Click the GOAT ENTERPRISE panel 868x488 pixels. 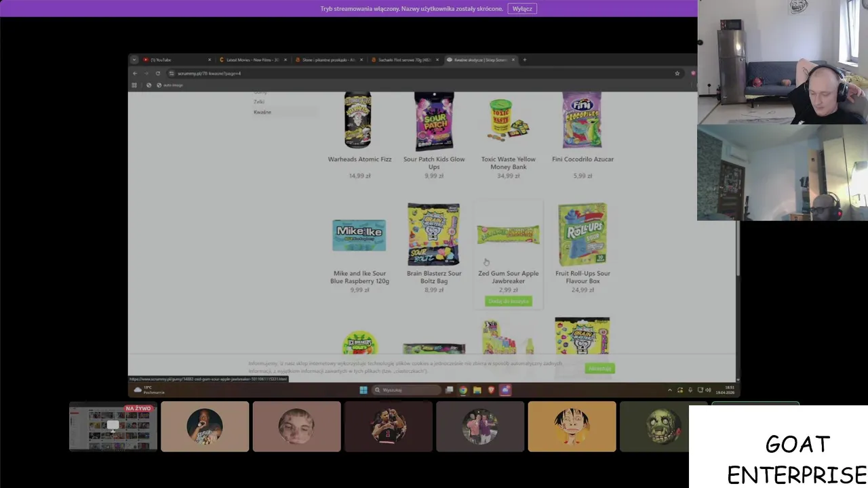[x=778, y=447]
